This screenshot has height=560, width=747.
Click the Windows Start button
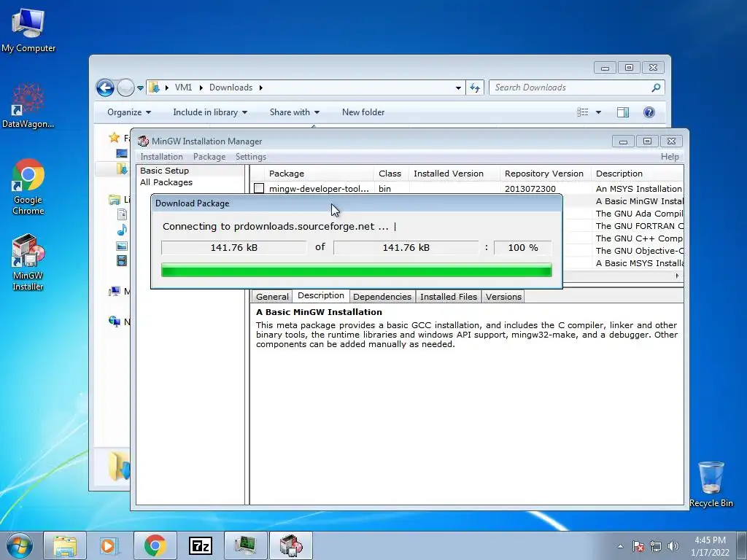[x=20, y=545]
